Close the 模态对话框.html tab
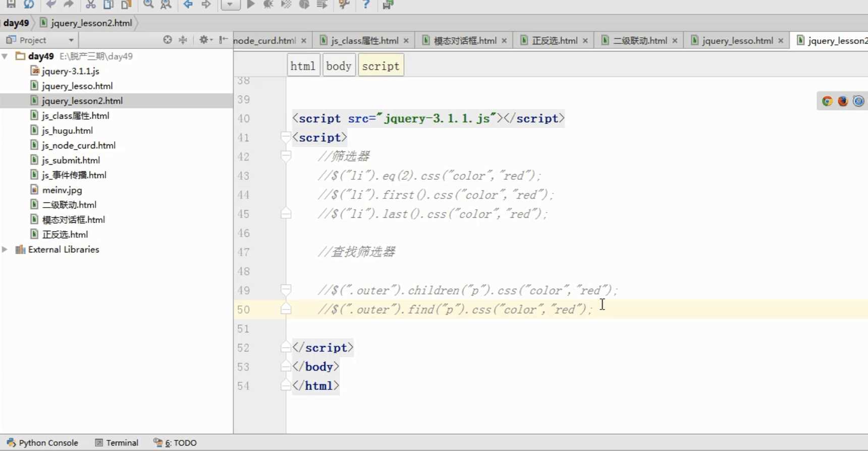The width and height of the screenshot is (868, 451). point(504,40)
